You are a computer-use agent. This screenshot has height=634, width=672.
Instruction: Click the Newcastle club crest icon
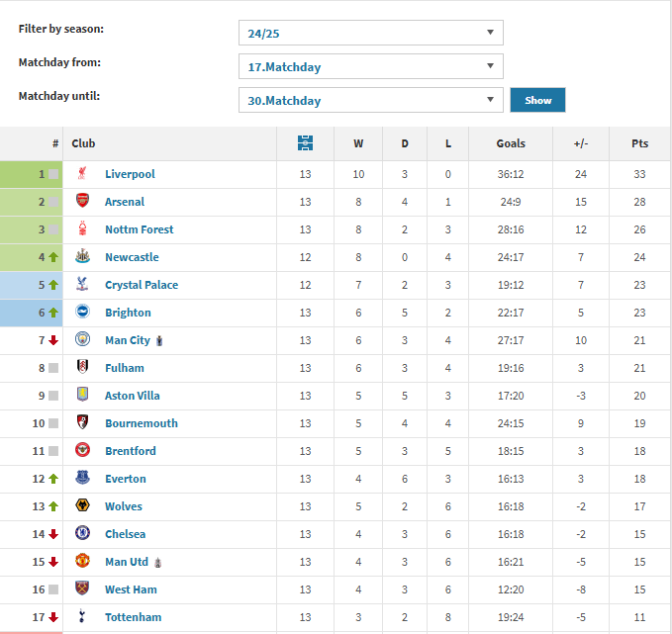click(x=82, y=256)
